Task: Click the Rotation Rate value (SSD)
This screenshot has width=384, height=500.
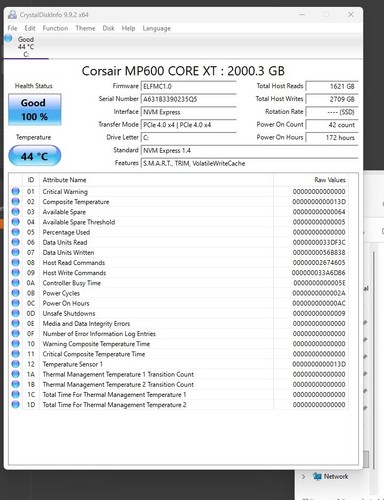Action: tap(332, 112)
